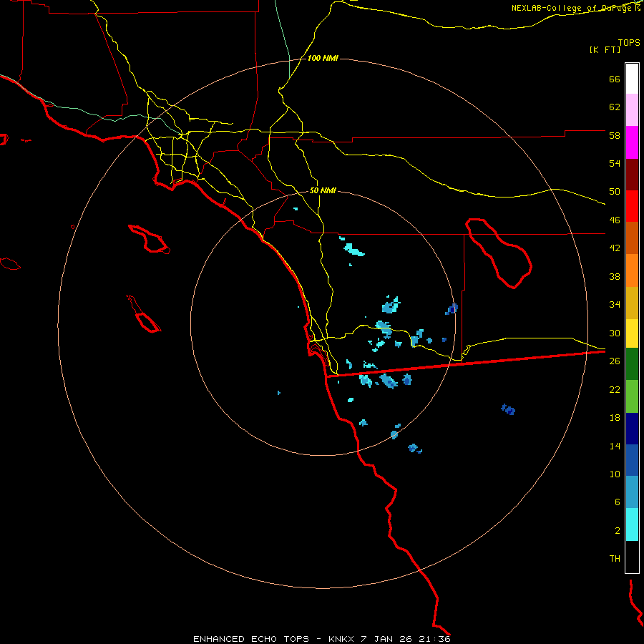Viewport: 644px width, 644px height.
Task: Click the legend value 62
Action: [615, 107]
